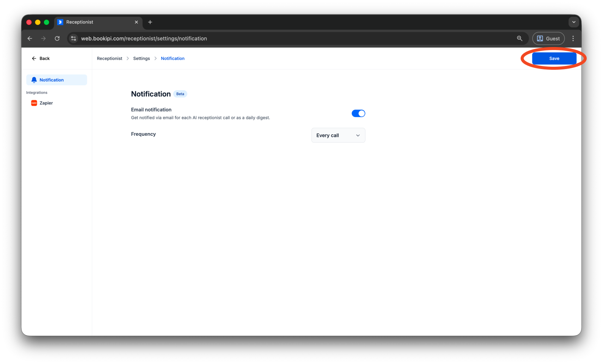Open the Zapier integration item
The width and height of the screenshot is (603, 364).
coord(57,103)
